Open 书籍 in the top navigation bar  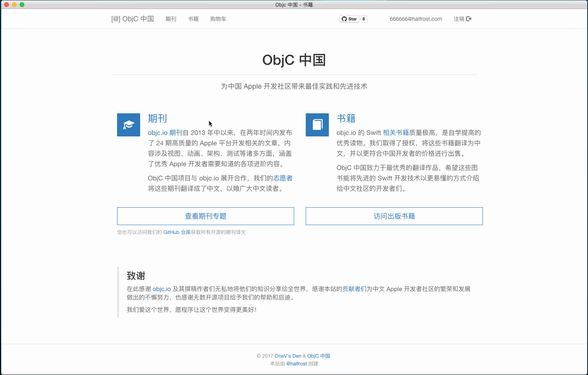[193, 19]
